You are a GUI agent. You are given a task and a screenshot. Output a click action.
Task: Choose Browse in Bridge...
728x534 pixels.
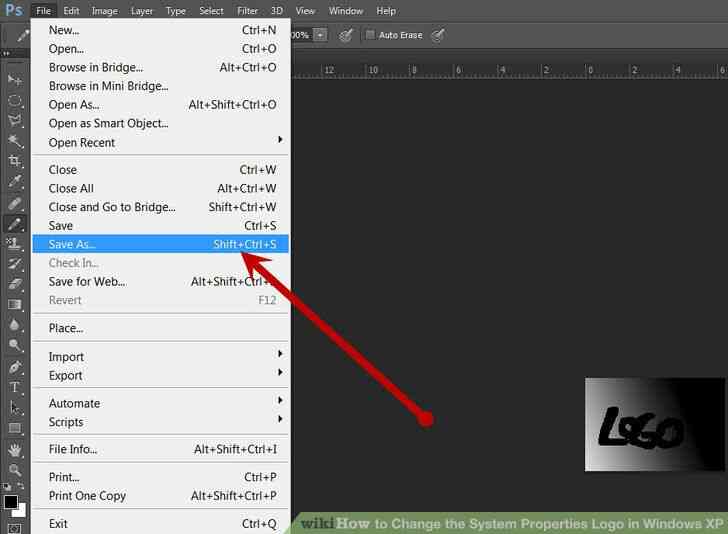(161, 67)
